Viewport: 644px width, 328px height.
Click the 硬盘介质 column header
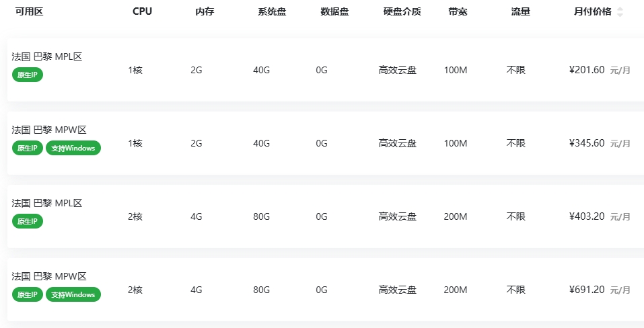402,11
